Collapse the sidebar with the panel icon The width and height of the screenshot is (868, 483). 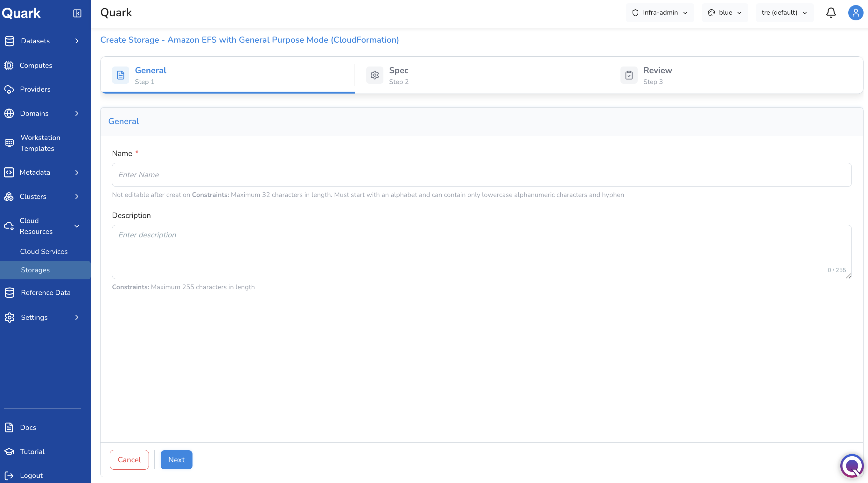77,13
